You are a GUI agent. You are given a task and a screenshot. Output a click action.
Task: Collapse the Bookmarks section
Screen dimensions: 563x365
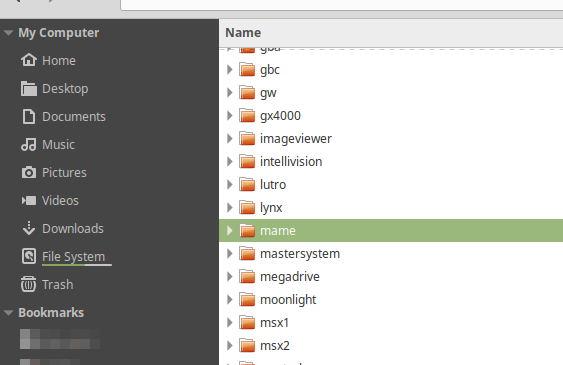click(8, 313)
